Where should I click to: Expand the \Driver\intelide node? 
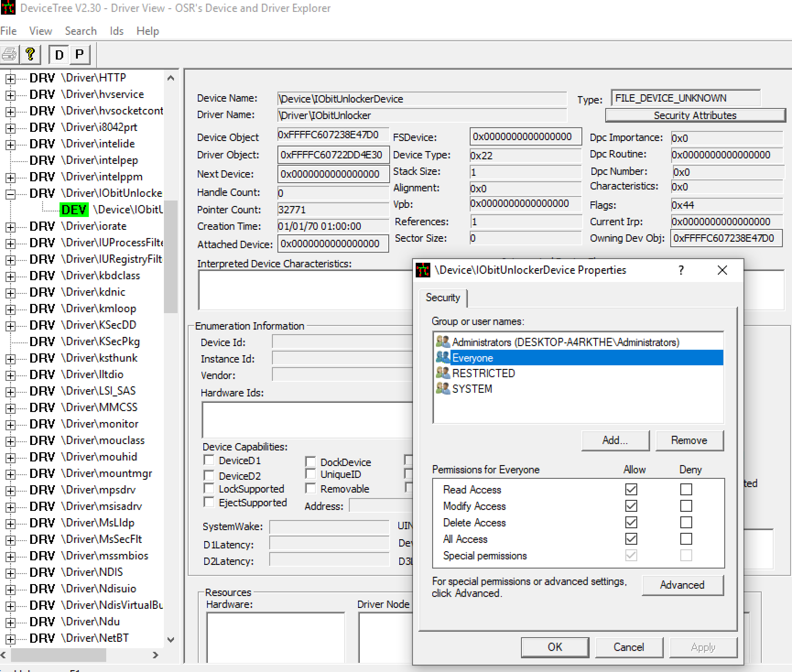[x=10, y=145]
